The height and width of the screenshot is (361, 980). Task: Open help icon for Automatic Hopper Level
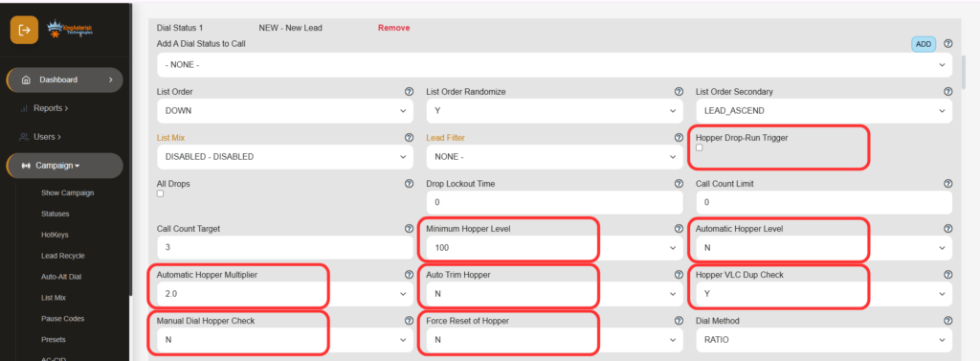coord(948,229)
